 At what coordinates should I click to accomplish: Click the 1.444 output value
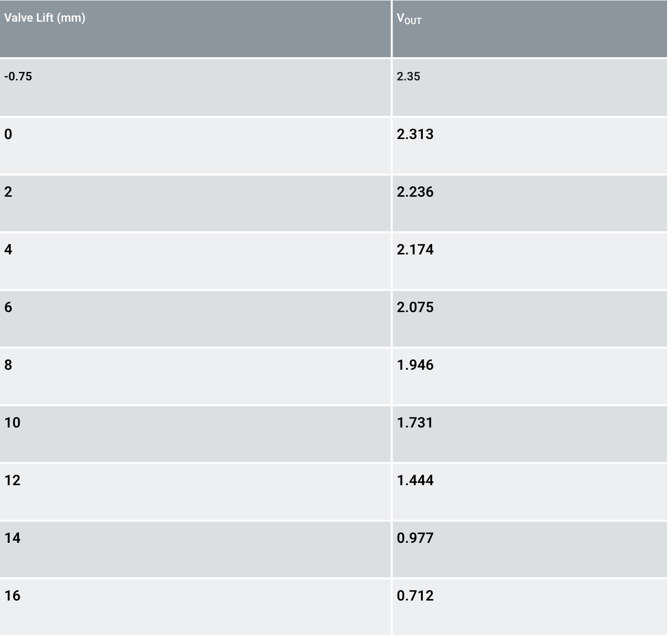coord(415,480)
